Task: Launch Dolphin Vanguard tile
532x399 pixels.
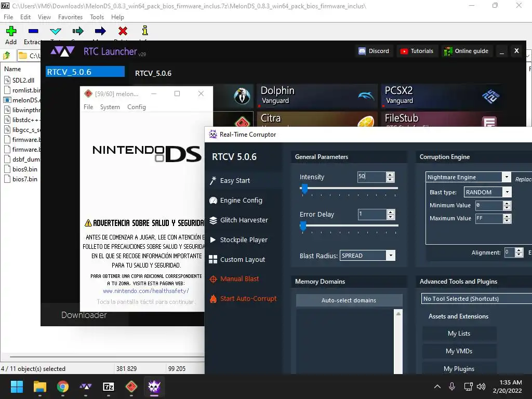Action: [x=317, y=96]
